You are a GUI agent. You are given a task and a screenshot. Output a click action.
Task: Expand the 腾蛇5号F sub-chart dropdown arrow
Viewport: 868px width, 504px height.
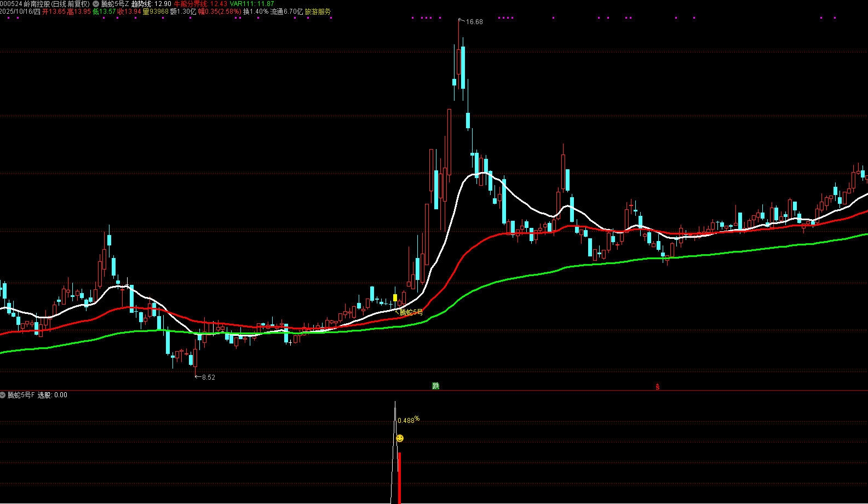click(x=3, y=395)
